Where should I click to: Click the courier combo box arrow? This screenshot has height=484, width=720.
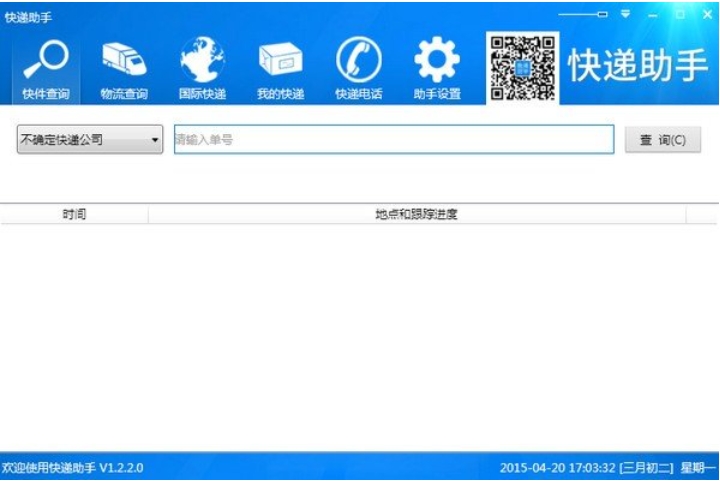tap(155, 140)
